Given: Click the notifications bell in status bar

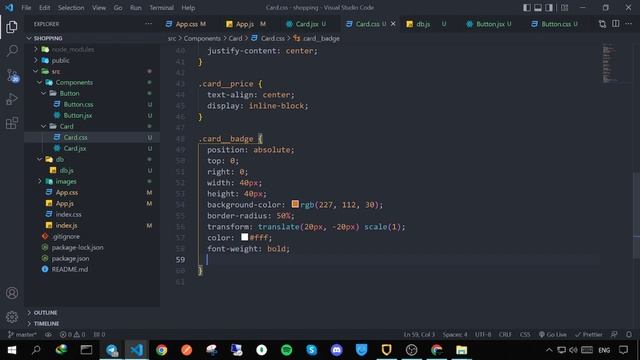Looking at the screenshot, I should tap(629, 334).
